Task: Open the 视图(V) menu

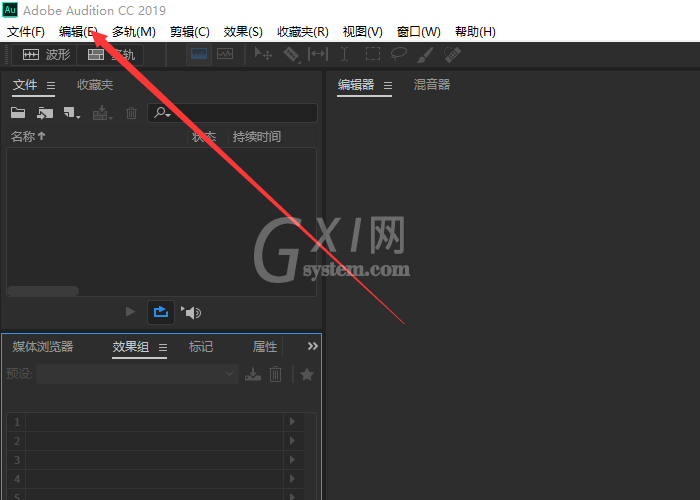Action: (x=362, y=32)
